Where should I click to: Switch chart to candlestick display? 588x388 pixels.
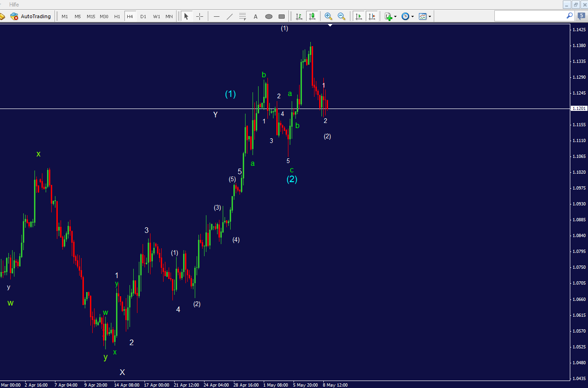coord(312,16)
